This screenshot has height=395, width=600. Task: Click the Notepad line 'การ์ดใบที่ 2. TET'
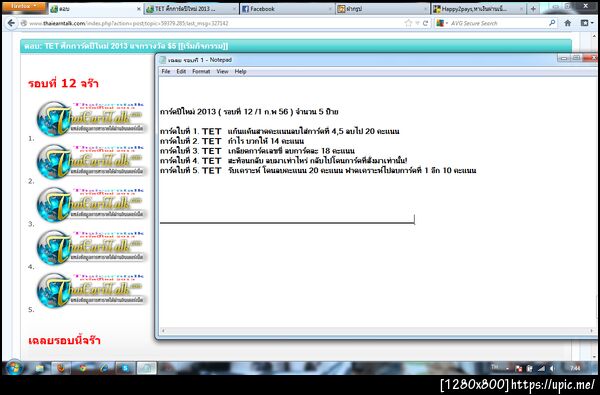[x=232, y=141]
